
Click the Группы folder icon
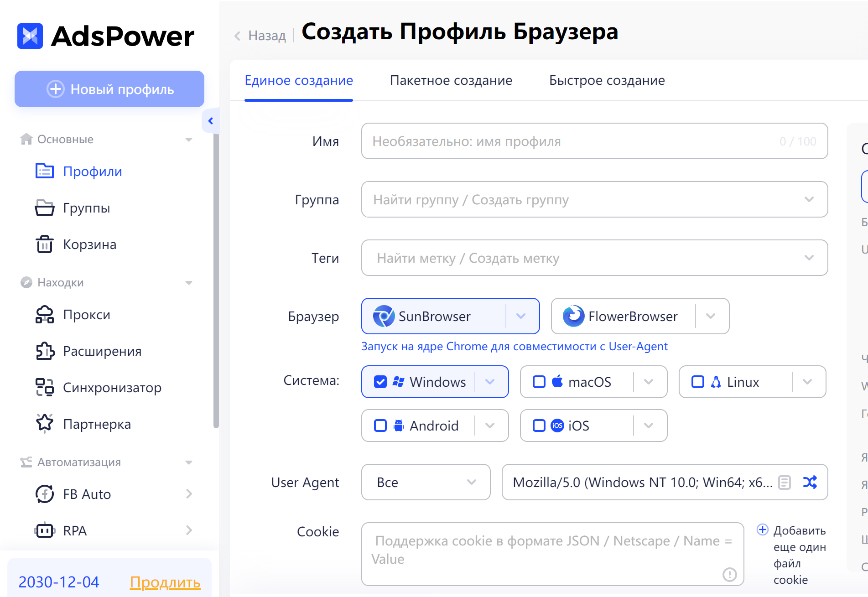[x=45, y=208]
